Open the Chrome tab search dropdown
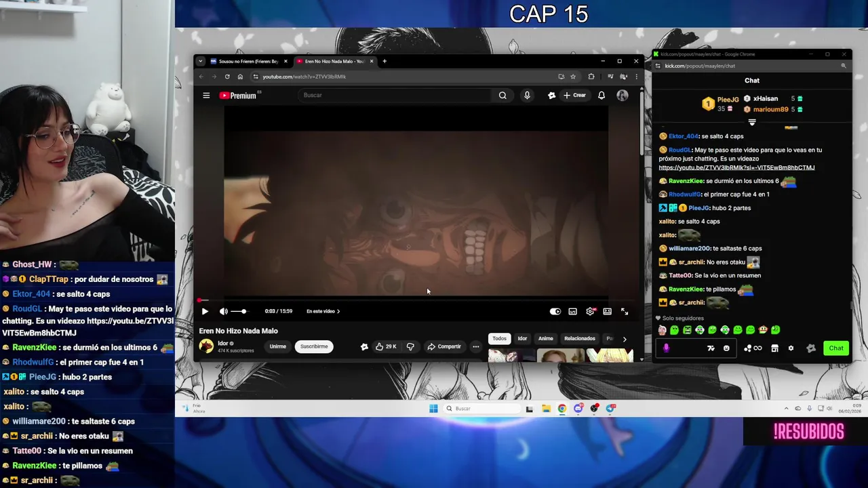Screen dimensions: 868x488 coord(200,61)
